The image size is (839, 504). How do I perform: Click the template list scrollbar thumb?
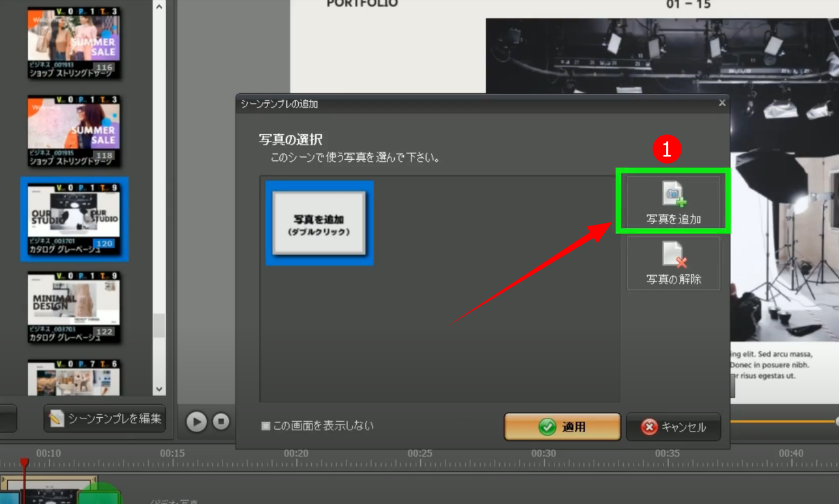coord(159,325)
